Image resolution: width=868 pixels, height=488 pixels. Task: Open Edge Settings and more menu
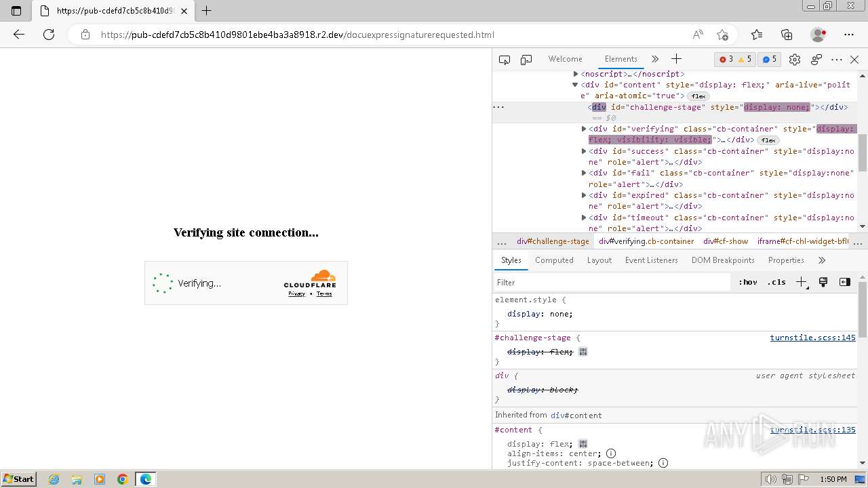(x=849, y=35)
